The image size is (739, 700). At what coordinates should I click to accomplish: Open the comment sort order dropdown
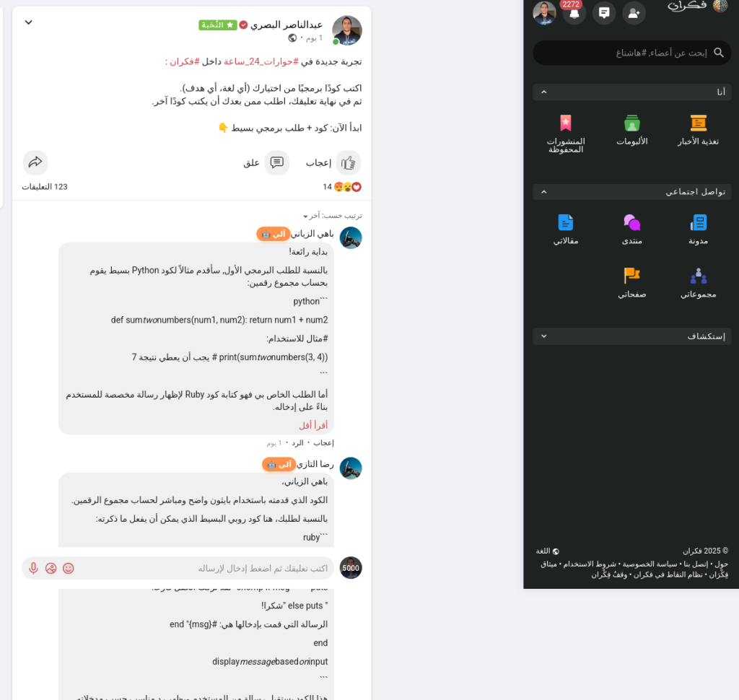tap(333, 216)
